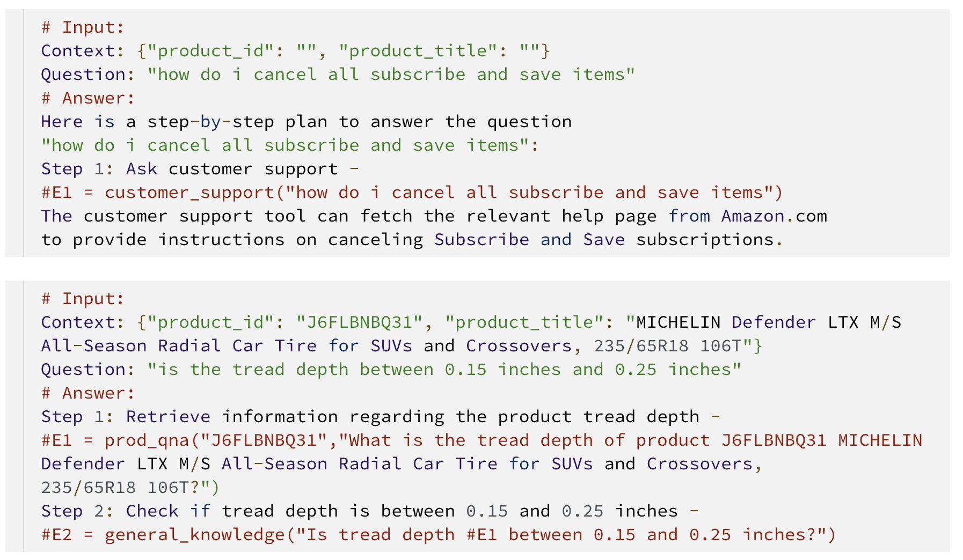Screen dimensions: 963x560
Task: Click the "# Input:" comment in first code block
Action: (83, 27)
